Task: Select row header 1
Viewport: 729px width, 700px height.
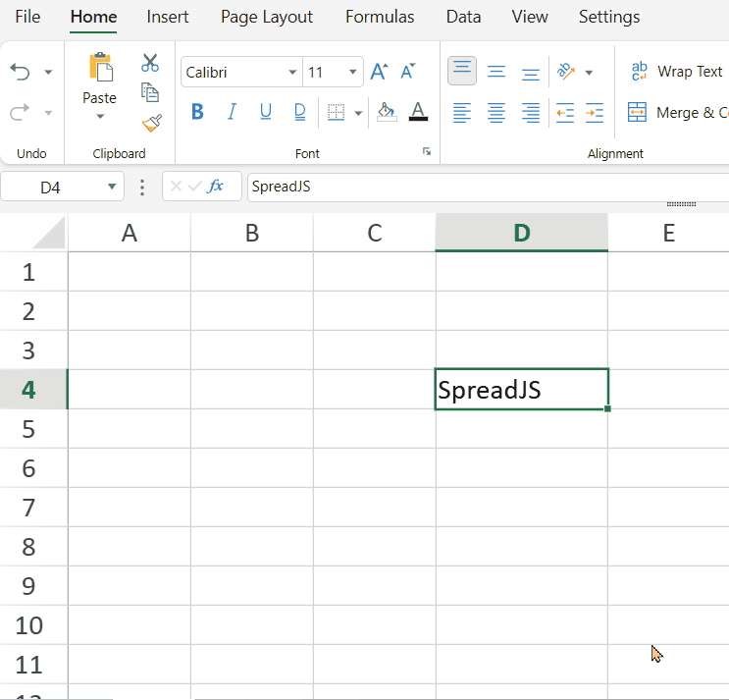Action: 33,272
